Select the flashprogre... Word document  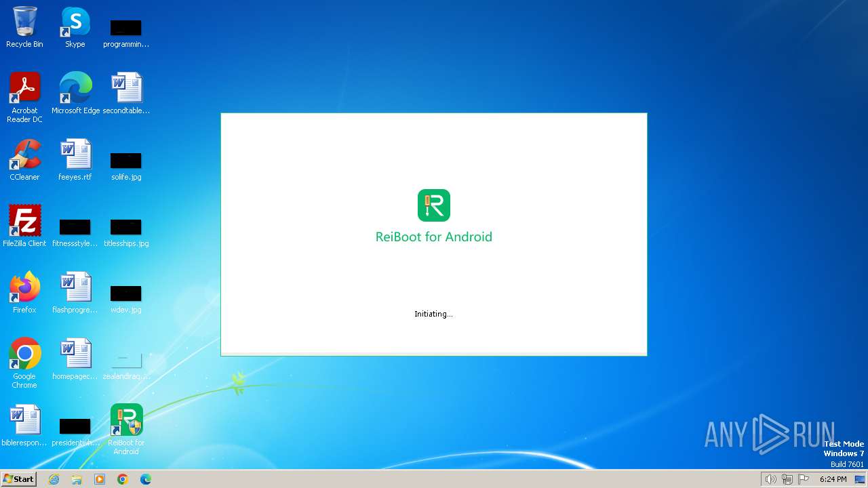[75, 292]
